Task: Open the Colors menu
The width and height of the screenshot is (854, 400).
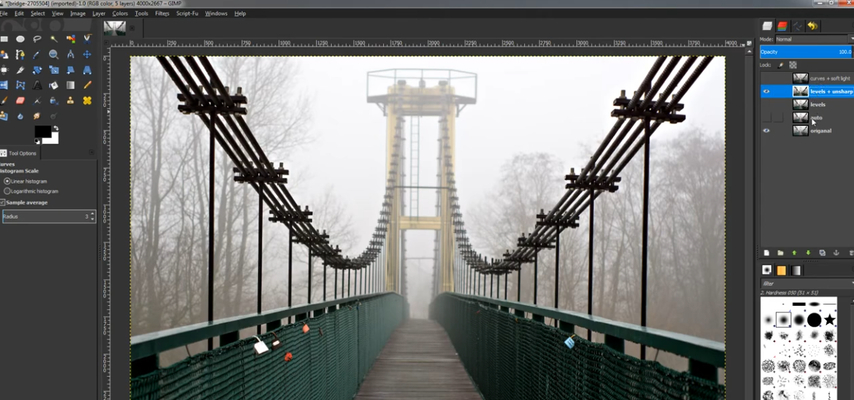Action: (x=120, y=13)
